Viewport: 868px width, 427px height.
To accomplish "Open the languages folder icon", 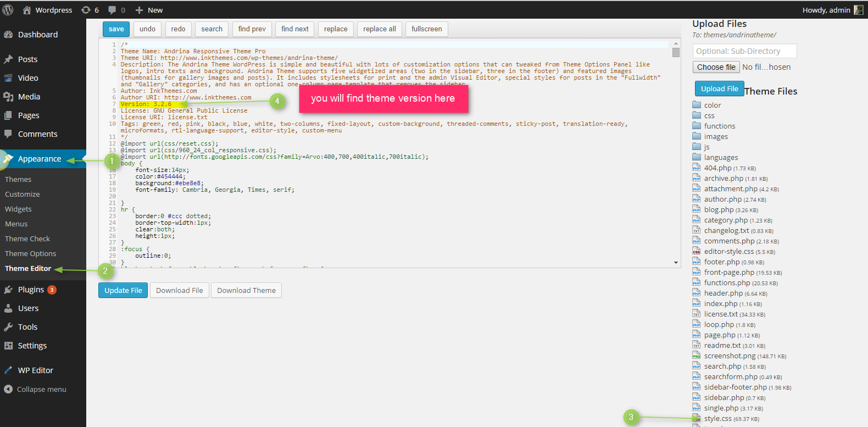I will point(697,157).
